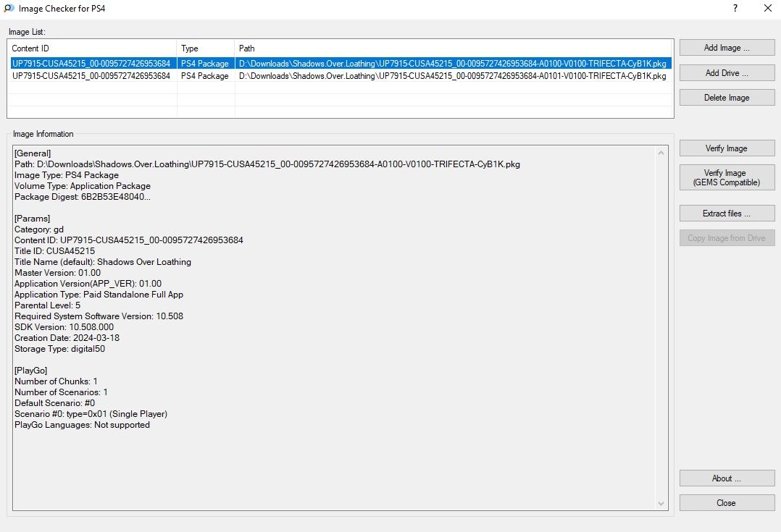Click the PS4 Package type cell in highlighted row
781x532 pixels.
[x=205, y=64]
